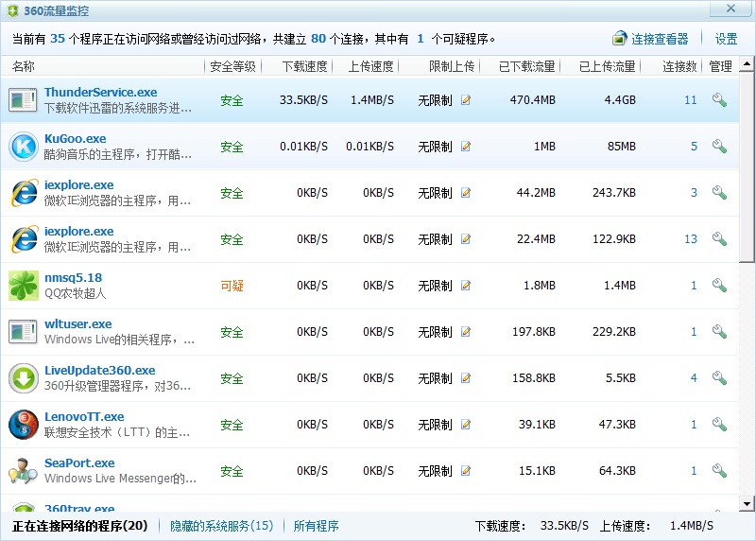Viewport: 756px width, 541px height.
Task: Select the LiveUpdate360.exe green arrow icon
Action: 22,378
